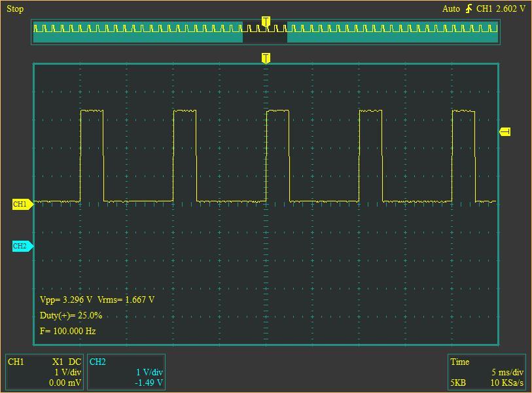Click the 5 ms/div time base value
Image resolution: width=532 pixels, height=393 pixels.
point(508,372)
